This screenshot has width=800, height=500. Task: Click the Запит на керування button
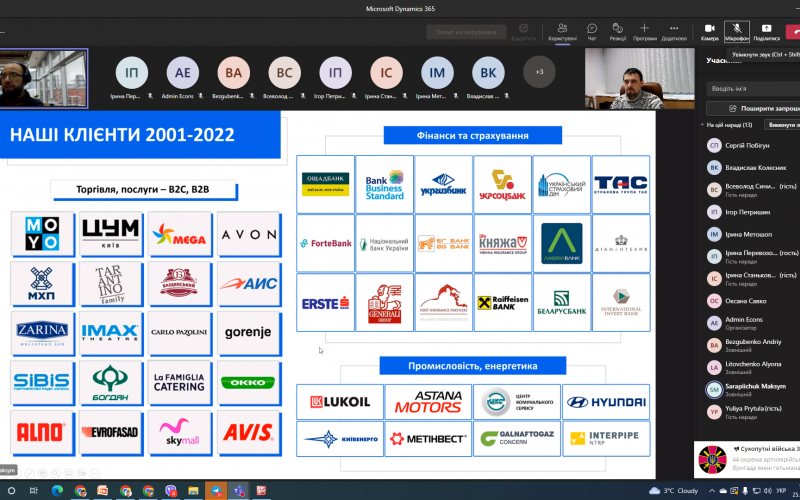click(466, 32)
